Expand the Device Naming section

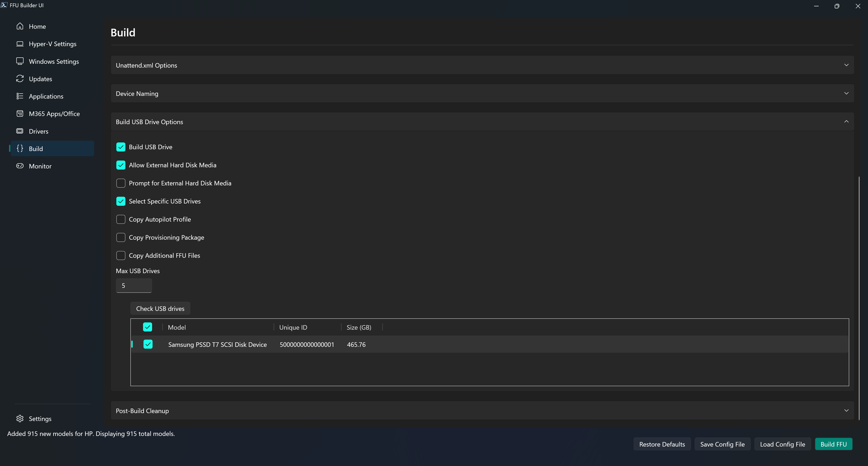482,94
